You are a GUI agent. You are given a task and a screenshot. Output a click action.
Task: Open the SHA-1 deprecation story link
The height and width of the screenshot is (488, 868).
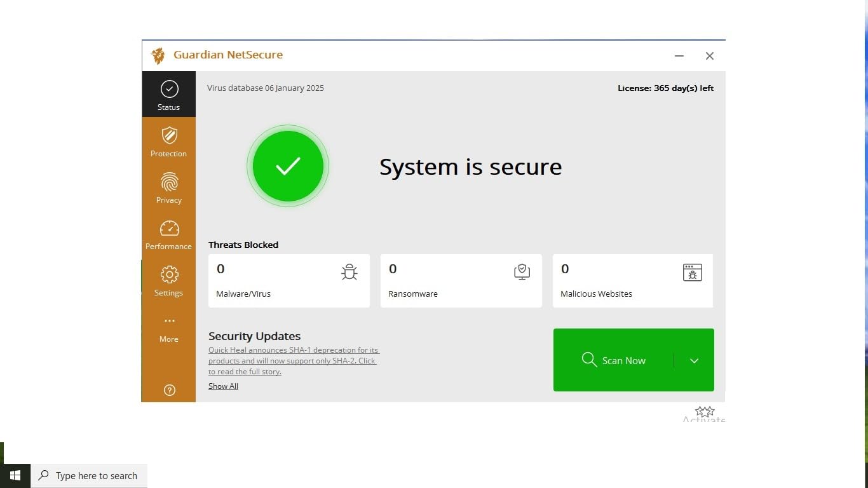[293, 360]
